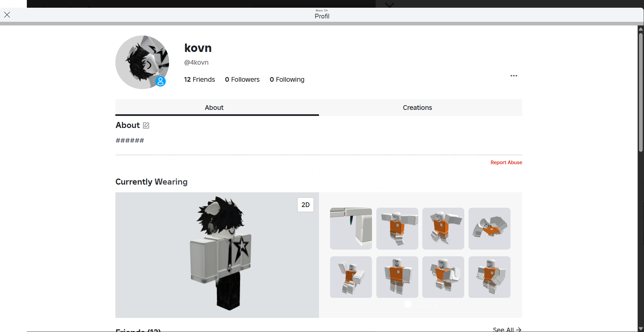The height and width of the screenshot is (332, 644).
Task: Click the pencil edit icon beside About
Action: 146,125
